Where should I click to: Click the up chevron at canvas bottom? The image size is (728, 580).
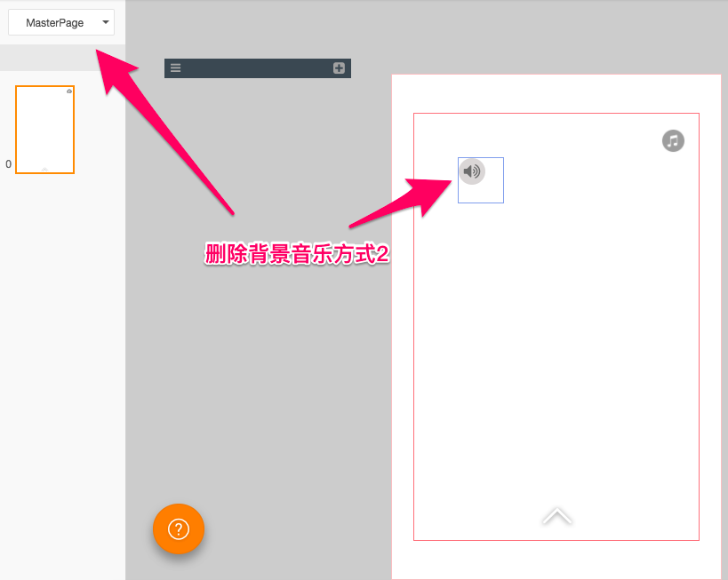pos(557,516)
